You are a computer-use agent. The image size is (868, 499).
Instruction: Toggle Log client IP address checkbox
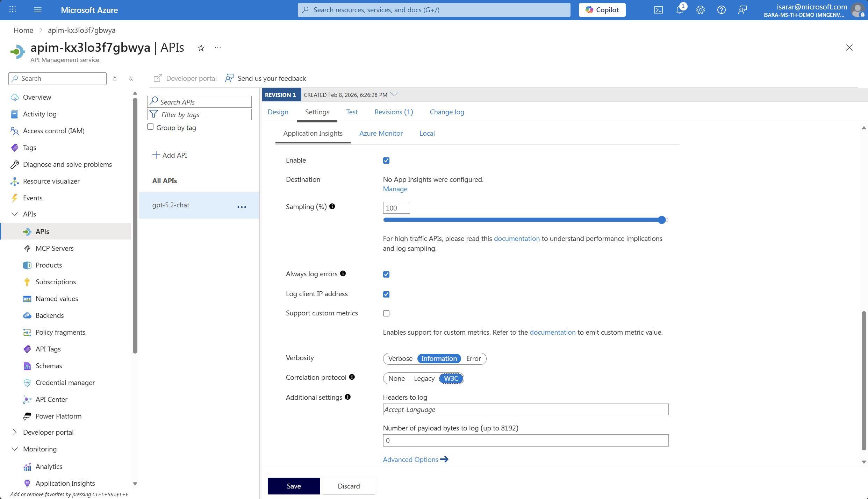[386, 294]
